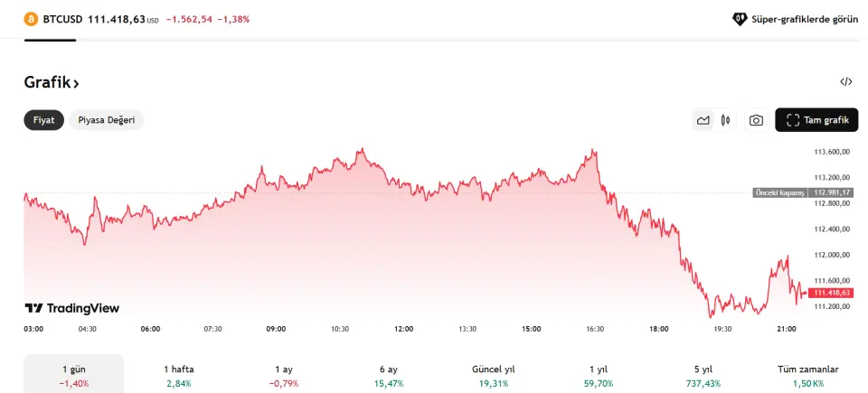This screenshot has height=393, width=868.
Task: Choose the Güncel yıl range
Action: tap(494, 375)
